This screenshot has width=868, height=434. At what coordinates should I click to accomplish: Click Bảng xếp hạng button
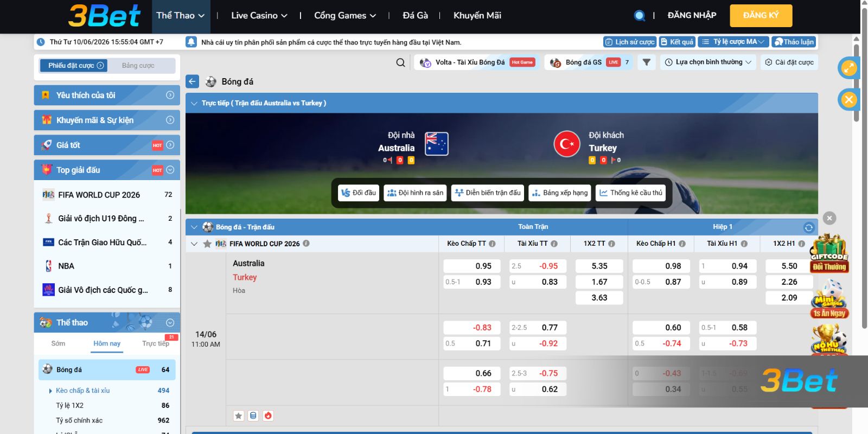click(560, 193)
